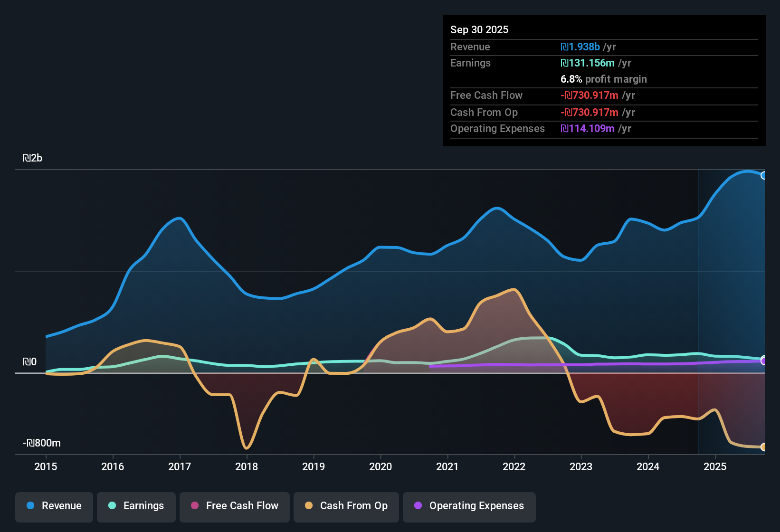Click the blue Revenue legend dot
780x532 pixels.
(29, 506)
